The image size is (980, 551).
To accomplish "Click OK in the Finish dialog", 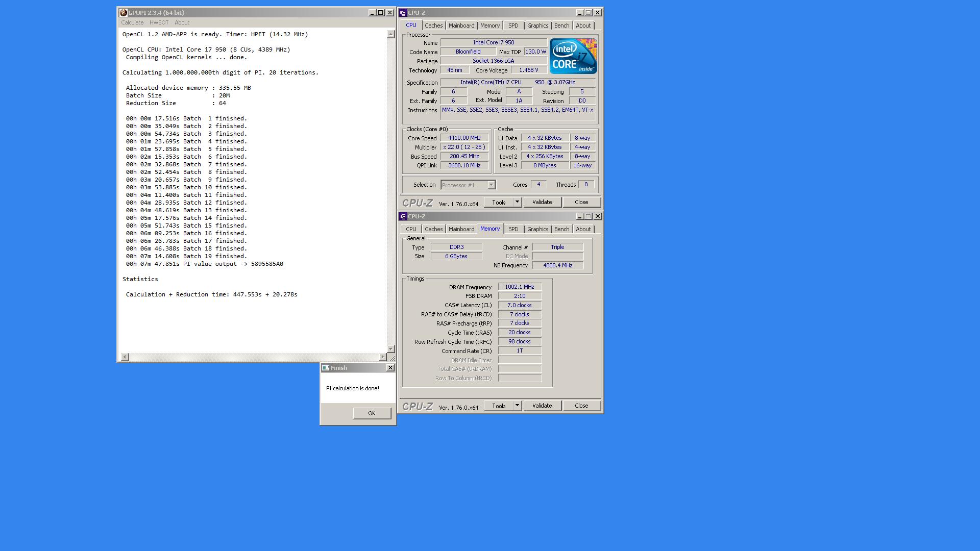I will click(372, 413).
